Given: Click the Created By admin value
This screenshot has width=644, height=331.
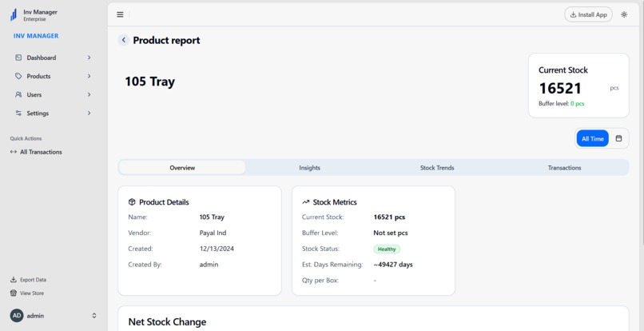Looking at the screenshot, I should pyautogui.click(x=209, y=265).
